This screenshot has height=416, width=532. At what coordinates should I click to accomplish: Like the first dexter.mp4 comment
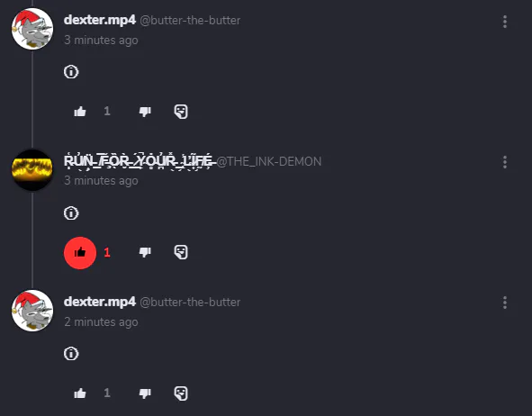point(80,112)
